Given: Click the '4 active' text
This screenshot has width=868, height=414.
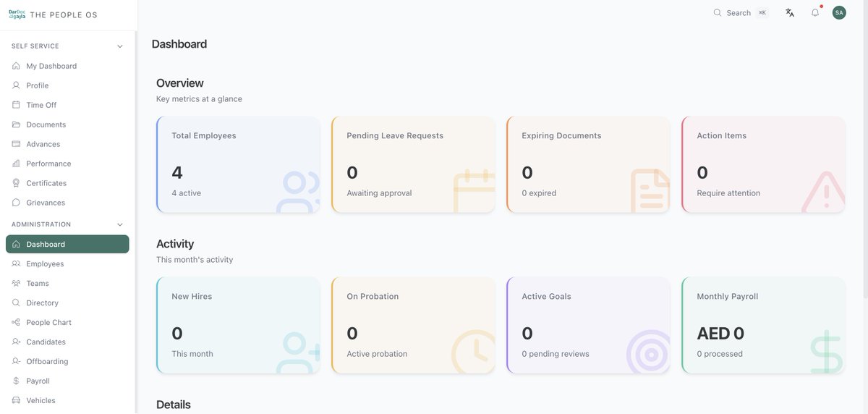Looking at the screenshot, I should point(186,193).
